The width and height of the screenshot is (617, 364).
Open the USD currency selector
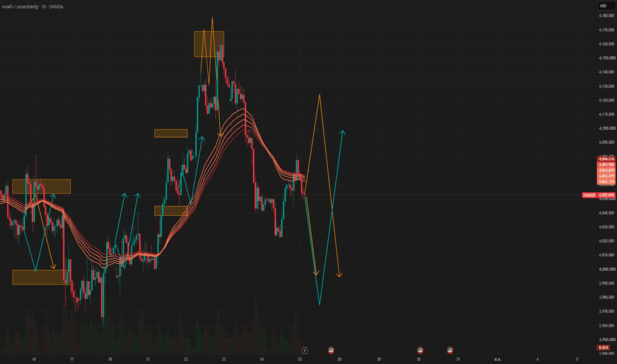606,6
